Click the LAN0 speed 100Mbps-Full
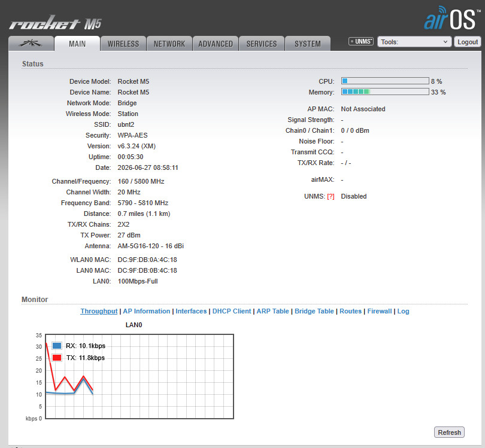This screenshot has width=485, height=448. pos(138,282)
